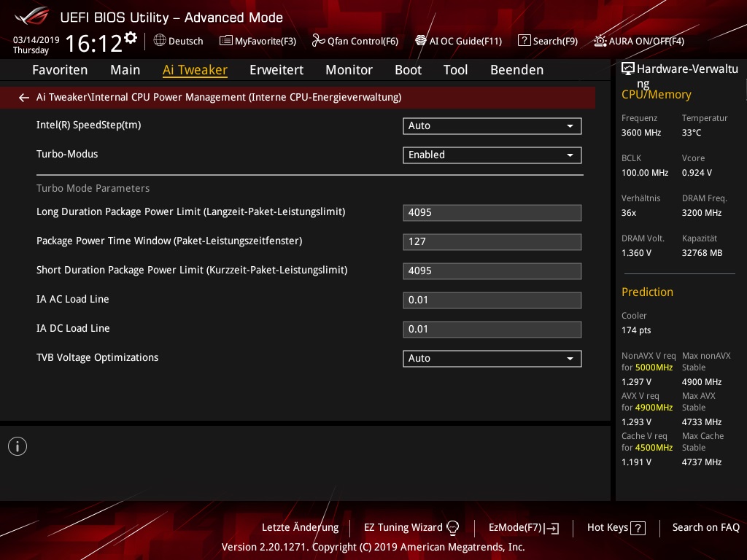Open Search on FAQ link
The image size is (747, 560).
[706, 528]
